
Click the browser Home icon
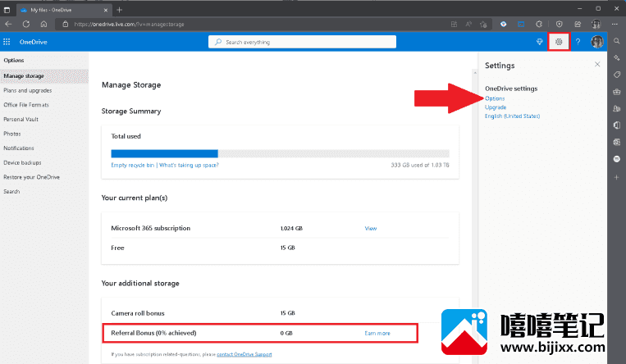[43, 24]
